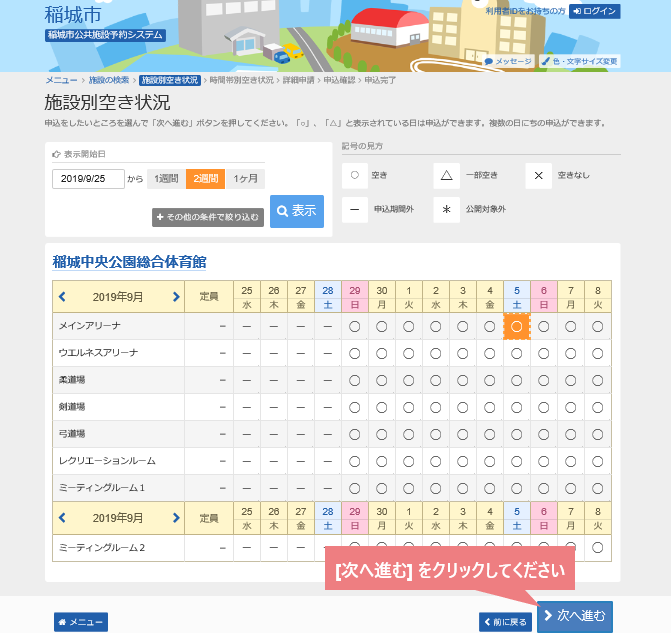The width and height of the screenshot is (671, 633).
Task: Select ウエルネスアリーナ availability on October 2
Action: (436, 354)
